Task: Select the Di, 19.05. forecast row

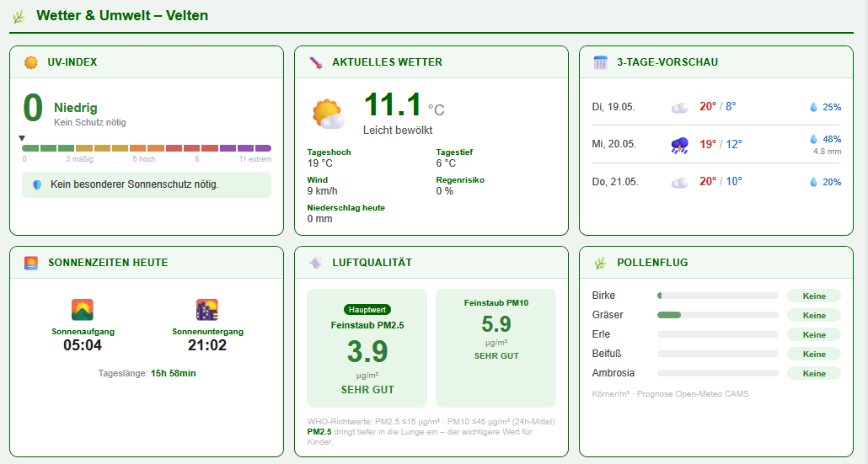Action: [716, 107]
